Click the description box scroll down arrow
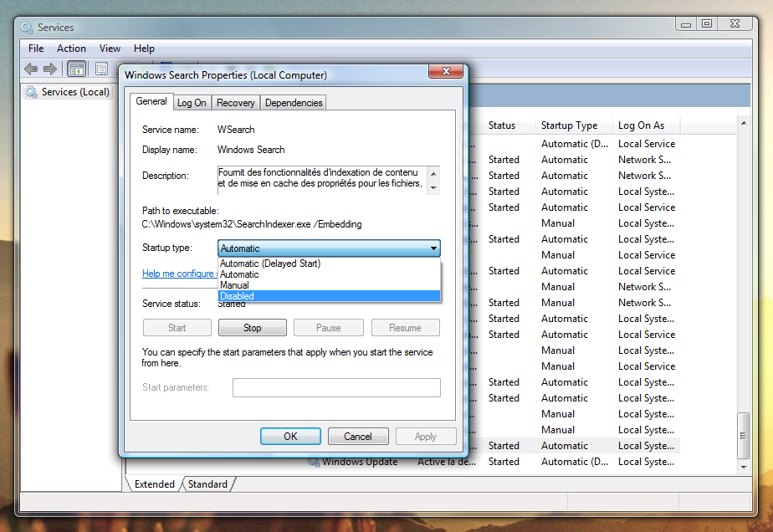Screen dimensions: 773x532 point(433,188)
